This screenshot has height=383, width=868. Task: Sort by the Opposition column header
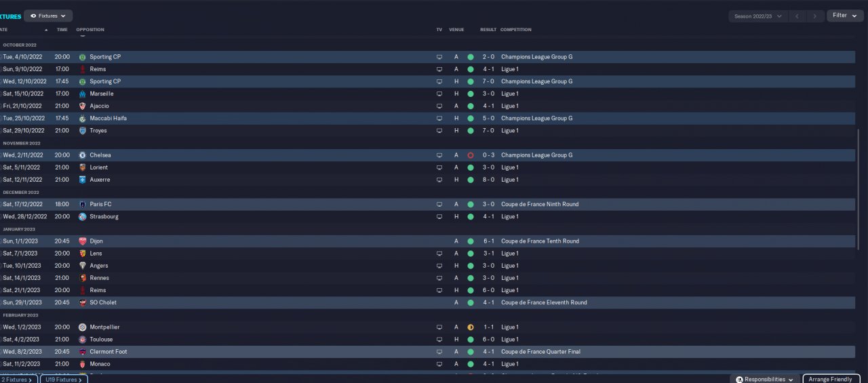[90, 30]
